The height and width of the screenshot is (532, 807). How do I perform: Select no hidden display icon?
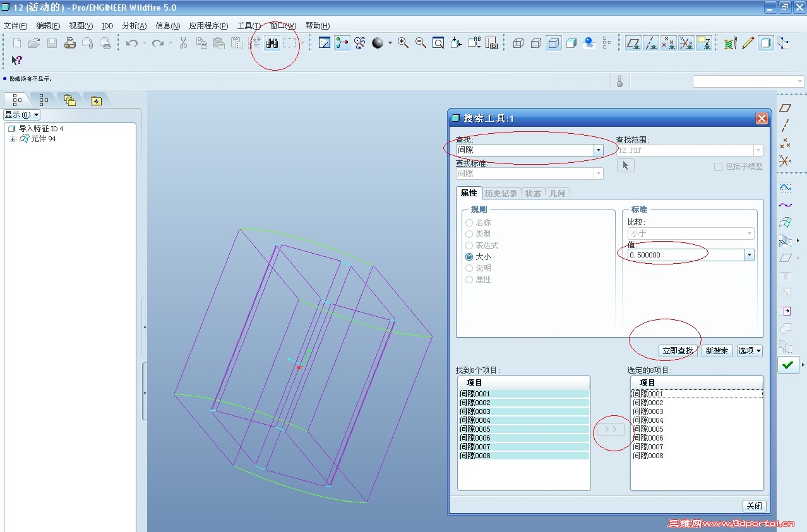tap(554, 43)
